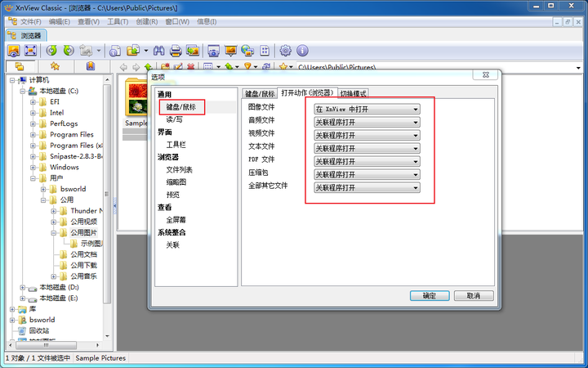This screenshot has height=368, width=588.
Task: Expand the 库 tree node
Action: pyautogui.click(x=12, y=309)
